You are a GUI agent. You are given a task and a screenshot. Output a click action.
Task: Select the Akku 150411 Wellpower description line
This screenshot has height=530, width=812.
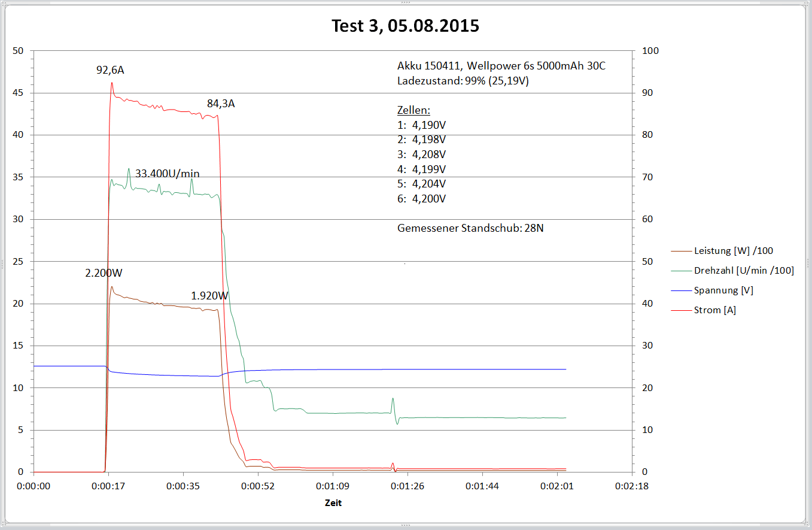coord(501,66)
